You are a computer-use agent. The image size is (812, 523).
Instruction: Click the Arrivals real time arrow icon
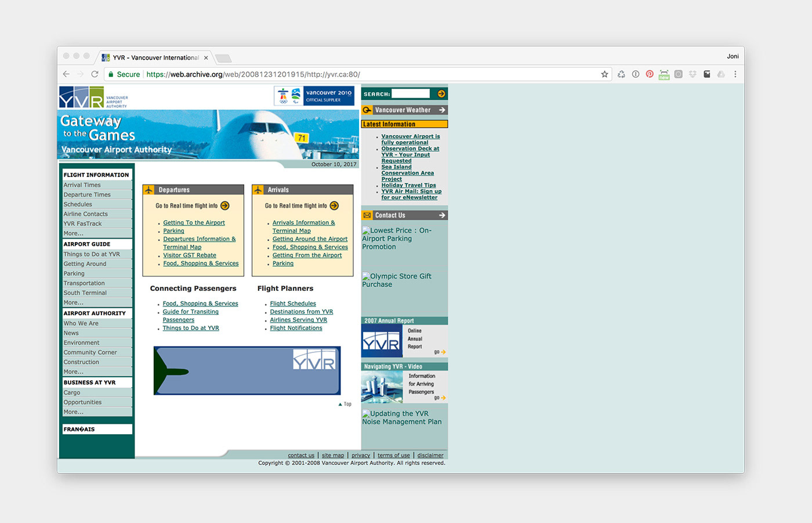334,205
